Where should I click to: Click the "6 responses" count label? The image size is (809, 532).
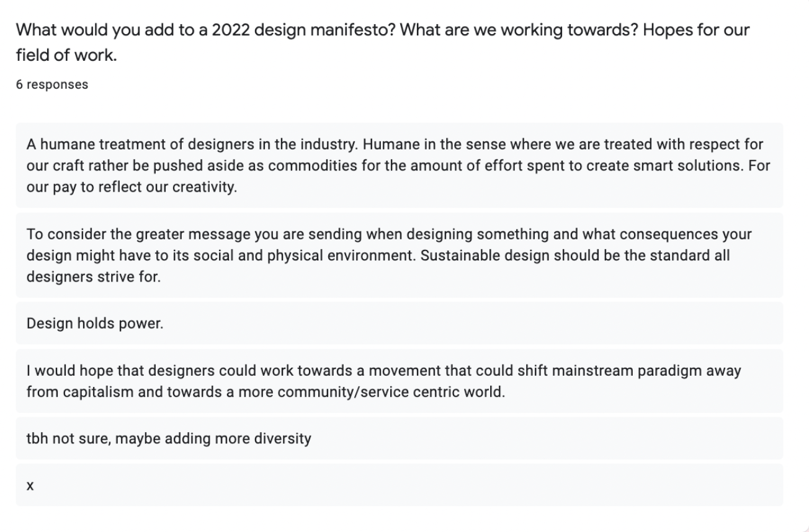pyautogui.click(x=52, y=84)
